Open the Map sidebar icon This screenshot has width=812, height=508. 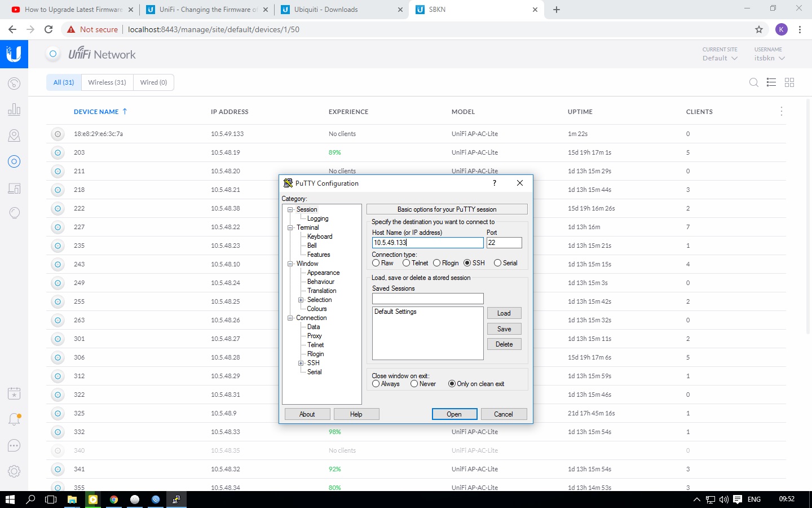pos(14,135)
